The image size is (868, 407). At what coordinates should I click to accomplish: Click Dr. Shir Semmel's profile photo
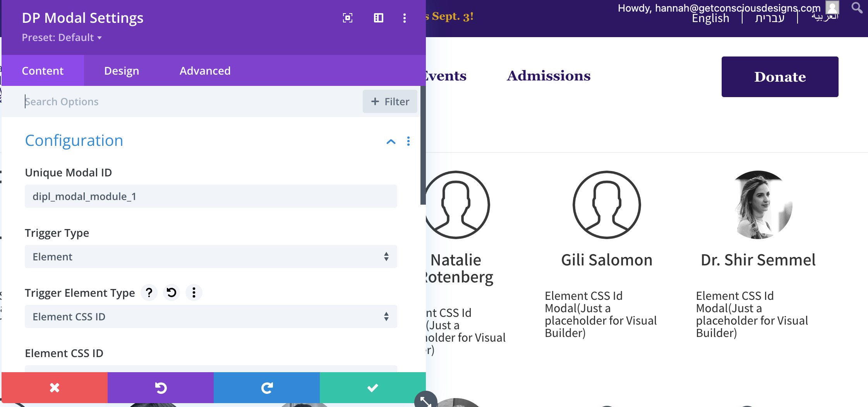click(758, 205)
